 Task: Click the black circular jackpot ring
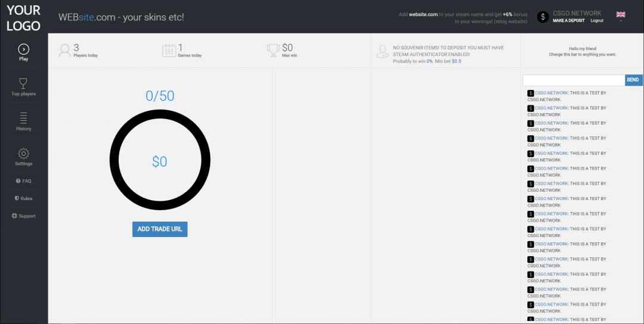pos(160,116)
